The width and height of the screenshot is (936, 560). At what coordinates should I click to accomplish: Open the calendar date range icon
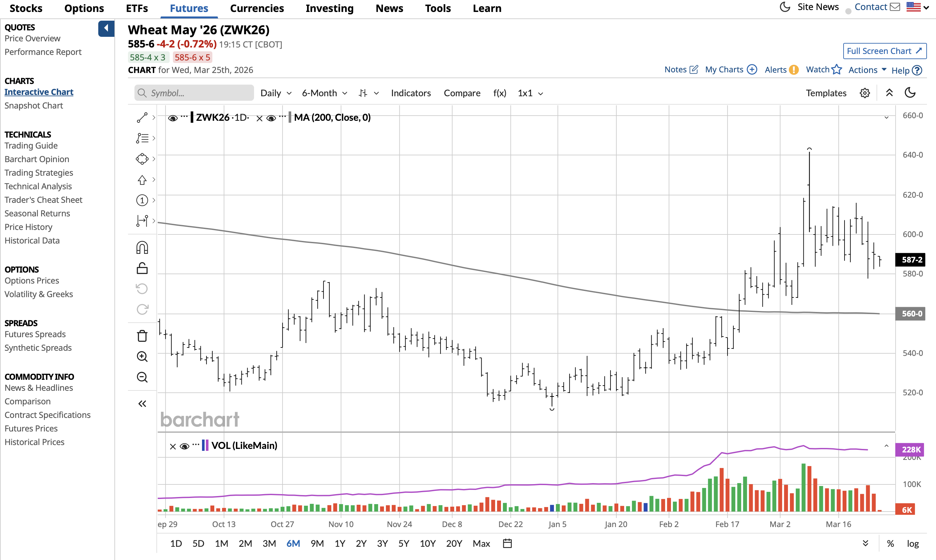[x=507, y=544]
